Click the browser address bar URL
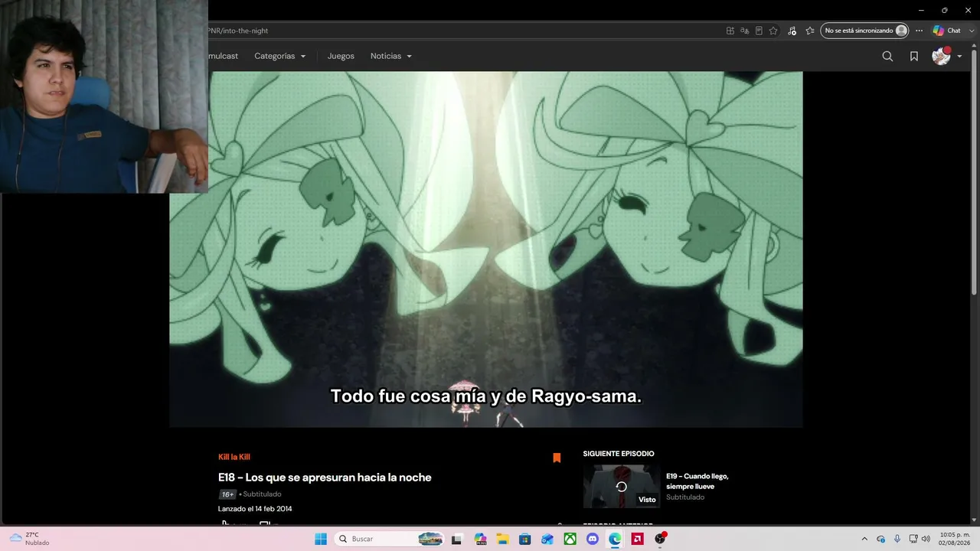This screenshot has height=551, width=980. pos(237,31)
